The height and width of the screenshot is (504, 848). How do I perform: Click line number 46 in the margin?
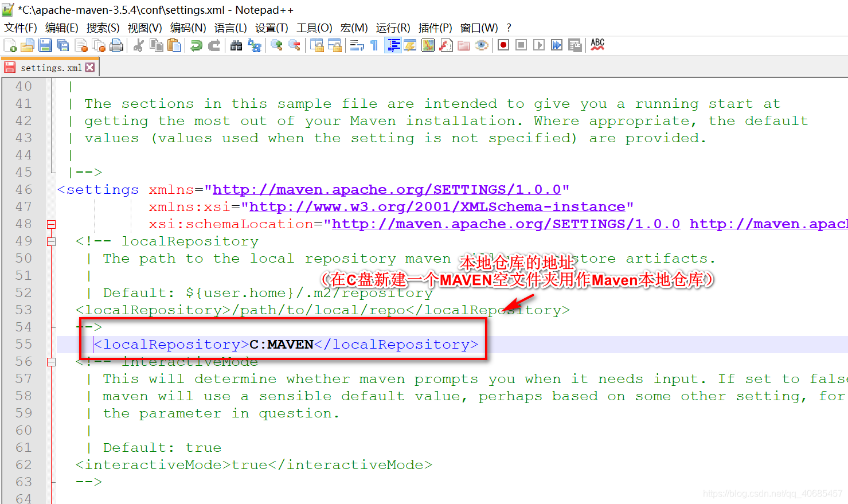click(24, 189)
